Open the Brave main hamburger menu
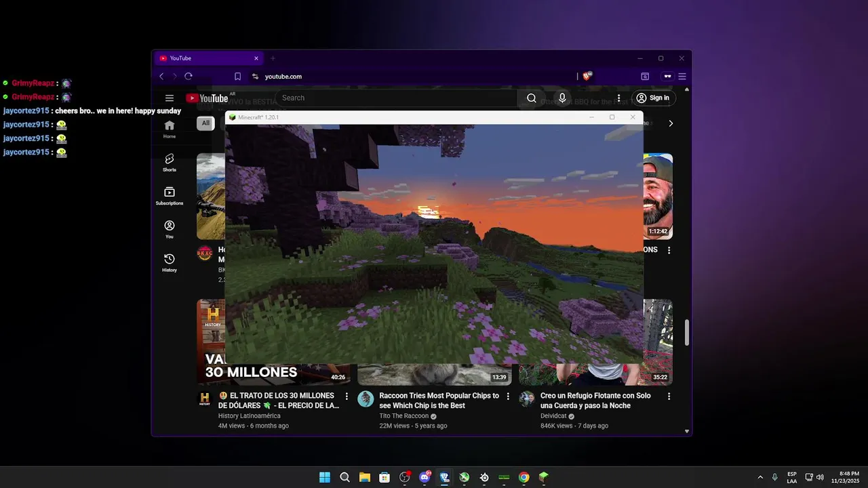The height and width of the screenshot is (488, 868). (x=682, y=77)
